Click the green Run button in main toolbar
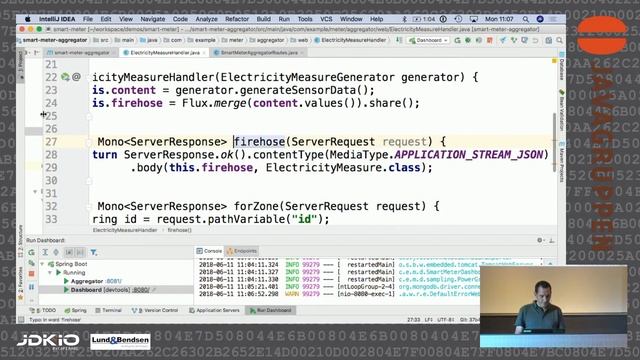The image size is (640, 360). 457,40
